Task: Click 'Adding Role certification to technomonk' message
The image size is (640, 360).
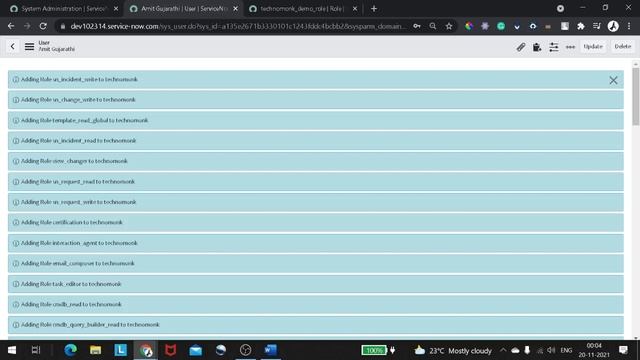Action: point(316,222)
